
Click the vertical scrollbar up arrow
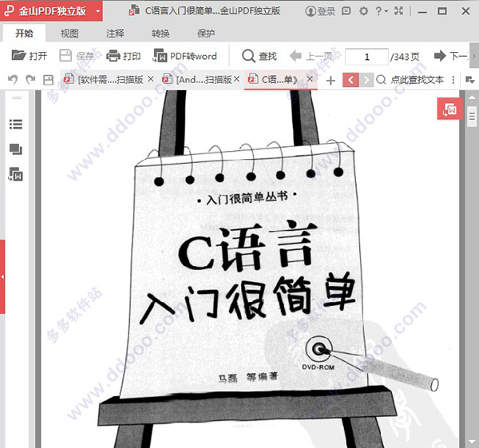(x=472, y=97)
